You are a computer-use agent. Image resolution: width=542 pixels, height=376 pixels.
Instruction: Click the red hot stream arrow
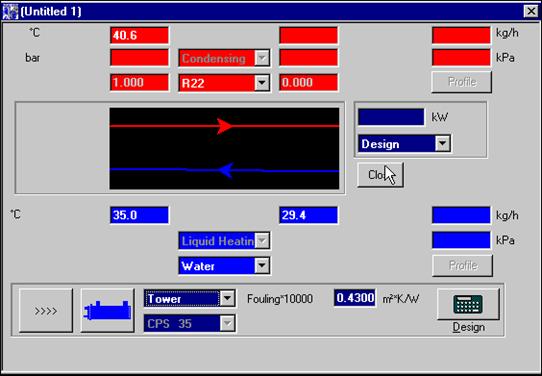pos(225,126)
